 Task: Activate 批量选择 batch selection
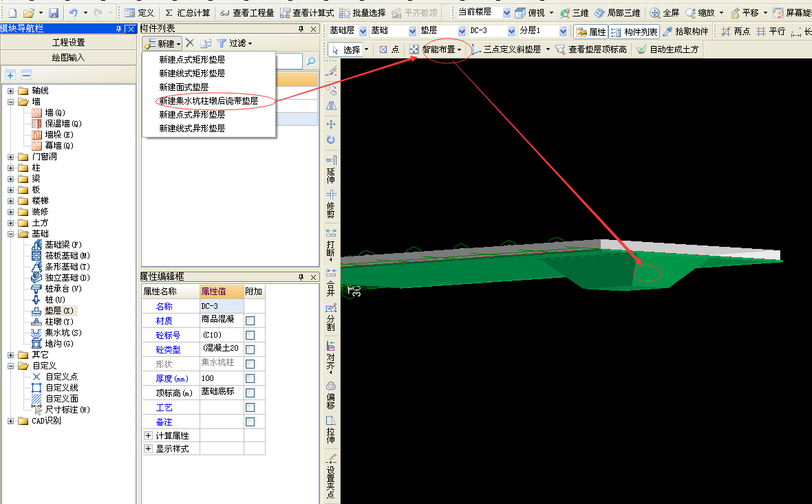point(363,12)
